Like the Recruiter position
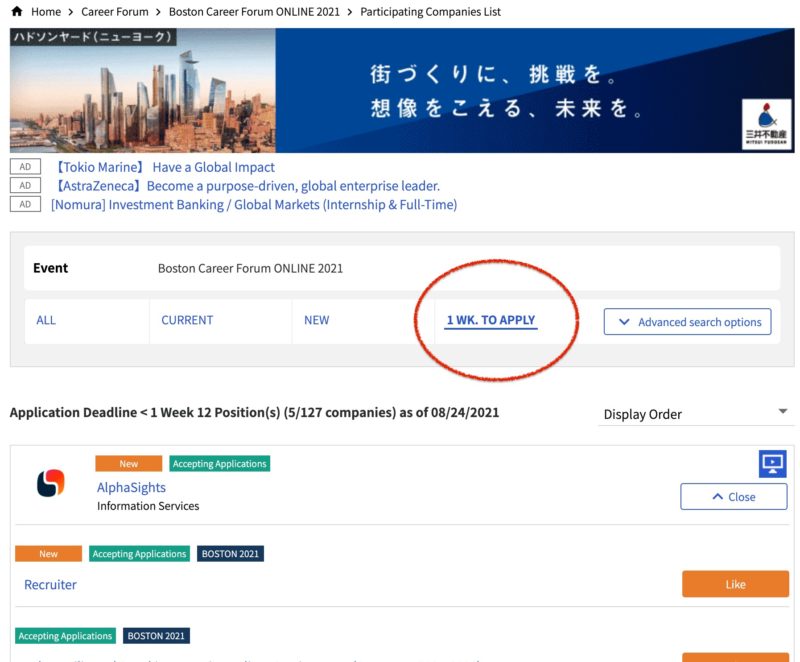Image resolution: width=800 pixels, height=662 pixels. pyautogui.click(x=735, y=584)
